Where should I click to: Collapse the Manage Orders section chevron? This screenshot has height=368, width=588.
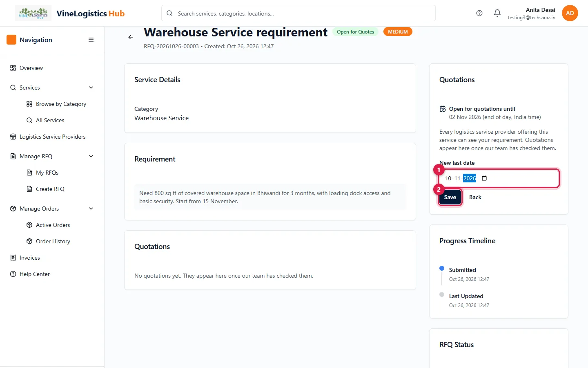[91, 209]
